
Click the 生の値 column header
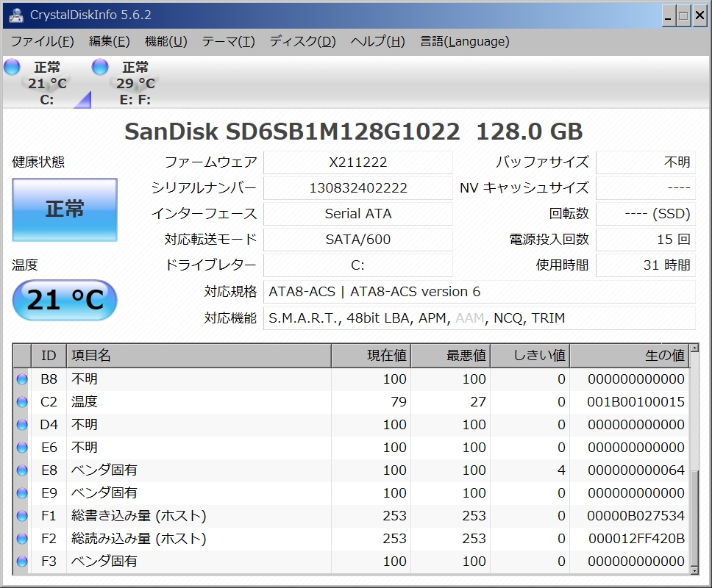(630, 355)
